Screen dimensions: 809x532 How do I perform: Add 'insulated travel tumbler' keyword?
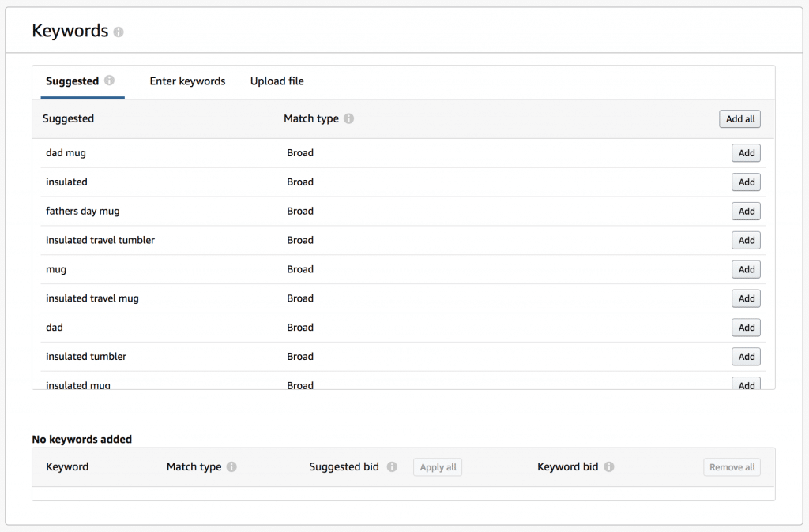tap(746, 241)
